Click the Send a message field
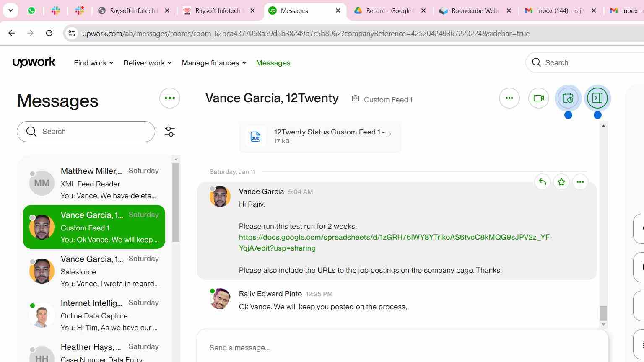 (402, 348)
